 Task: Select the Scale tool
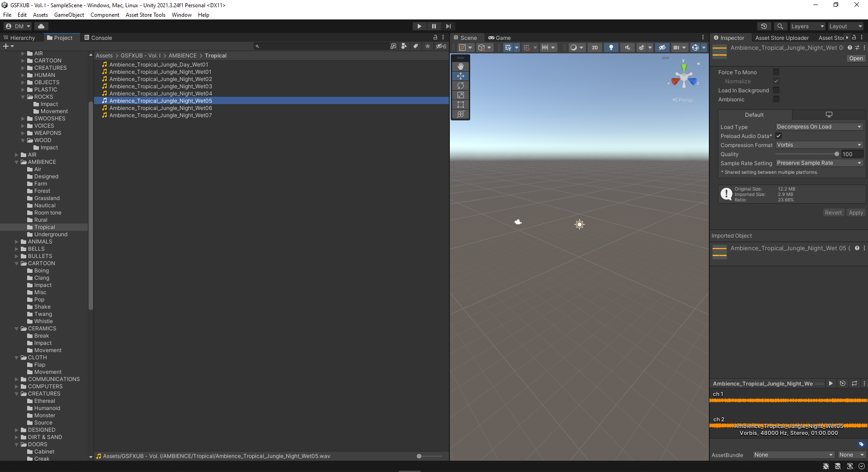pyautogui.click(x=461, y=95)
